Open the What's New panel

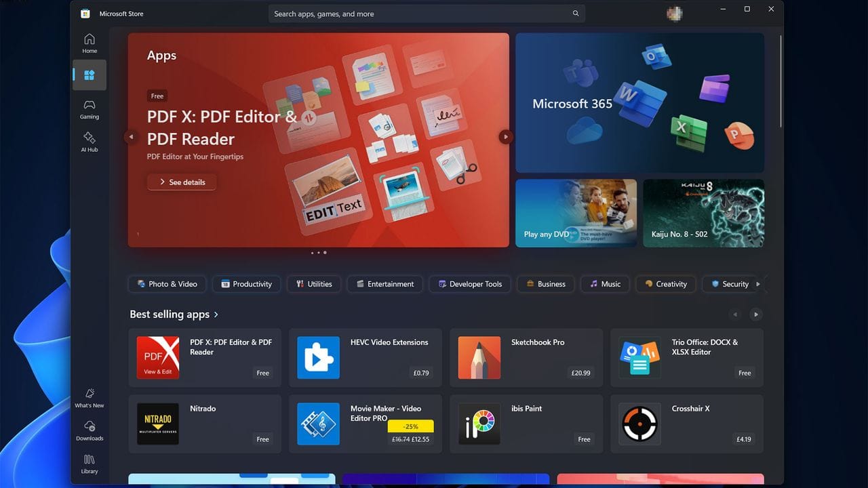click(89, 399)
